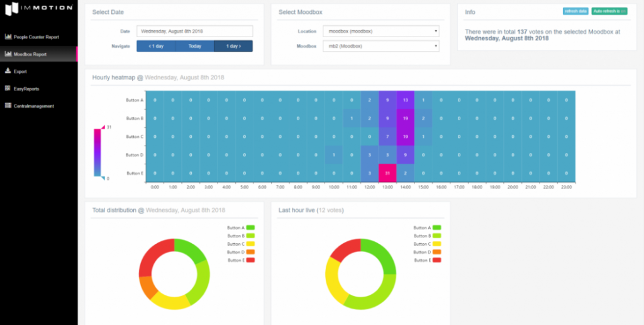Open the Moodbox selection dropdown
The width and height of the screenshot is (644, 325).
coord(380,46)
